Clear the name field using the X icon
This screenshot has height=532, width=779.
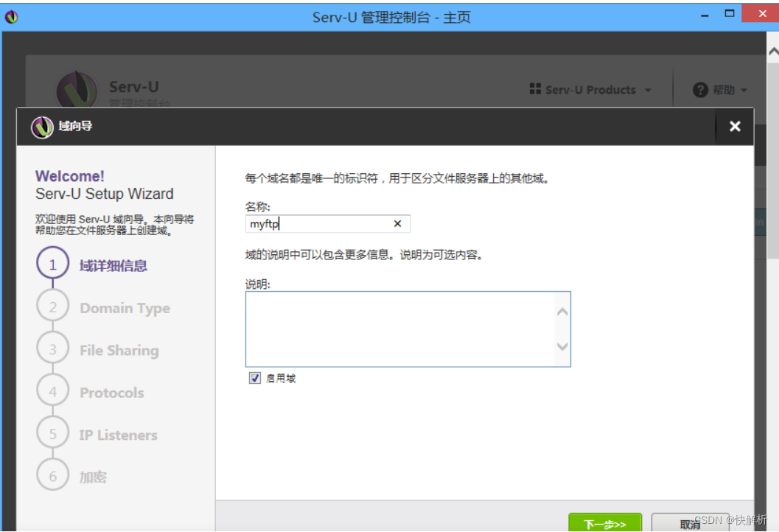(x=397, y=223)
